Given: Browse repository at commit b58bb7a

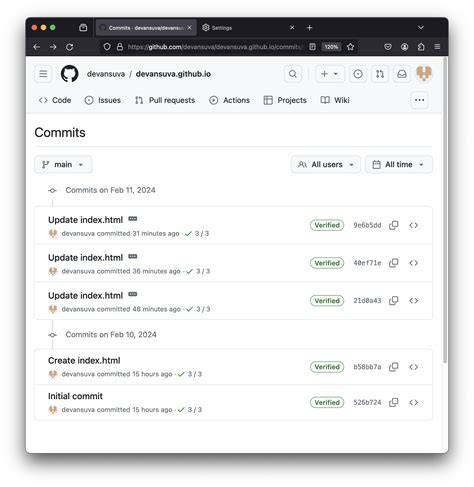Looking at the screenshot, I should [x=414, y=367].
